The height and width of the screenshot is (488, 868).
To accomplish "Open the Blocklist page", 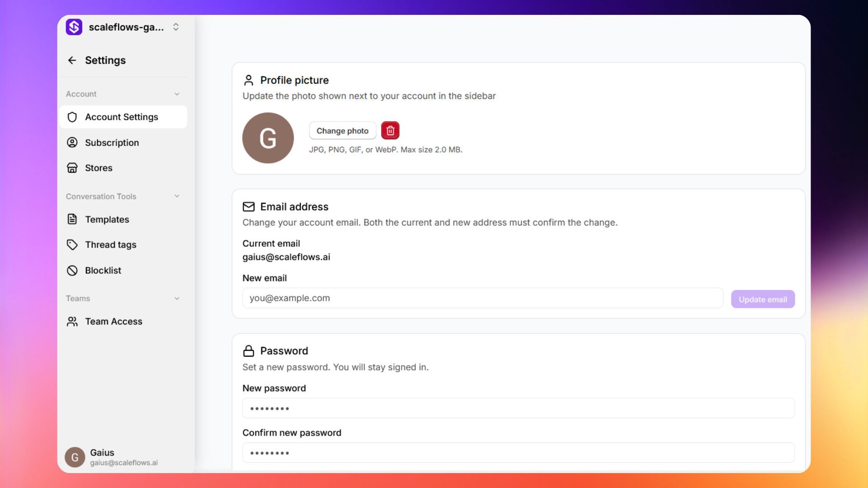I will [x=123, y=270].
